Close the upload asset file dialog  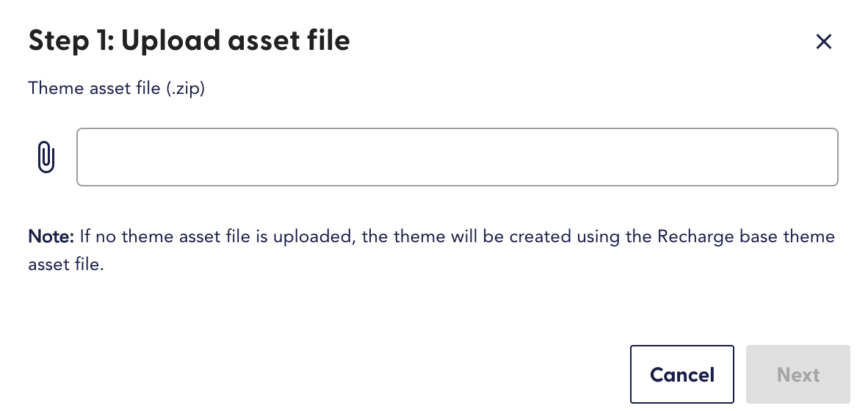point(824,42)
